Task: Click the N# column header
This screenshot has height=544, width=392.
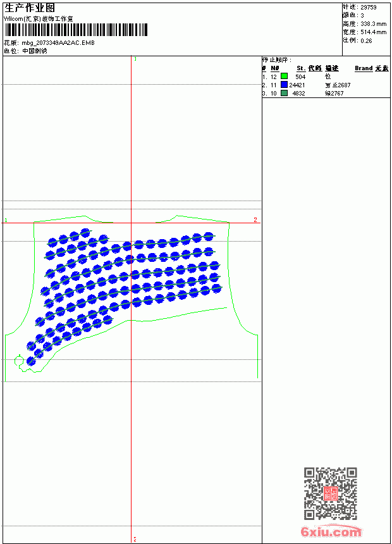Action: pos(275,68)
